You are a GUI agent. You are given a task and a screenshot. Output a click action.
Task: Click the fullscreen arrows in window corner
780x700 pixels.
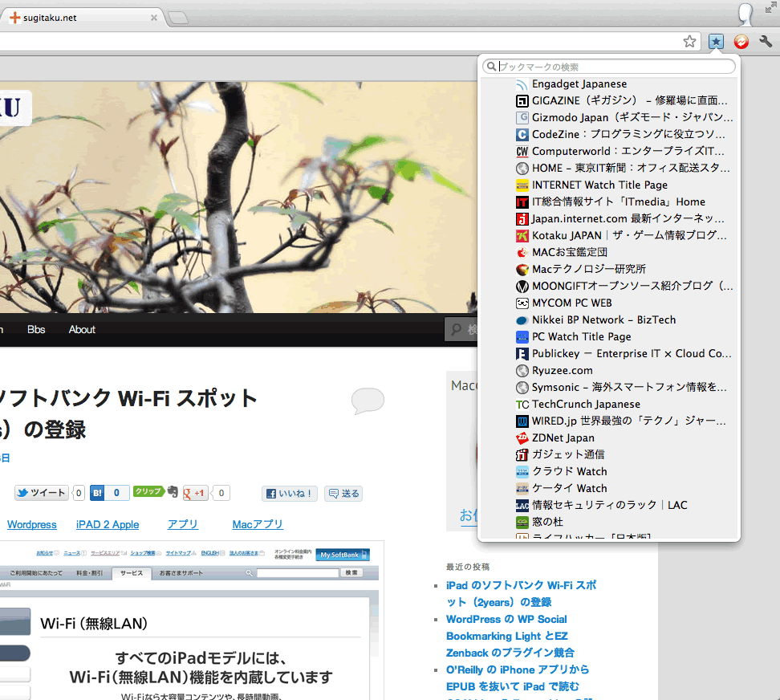[771, 7]
